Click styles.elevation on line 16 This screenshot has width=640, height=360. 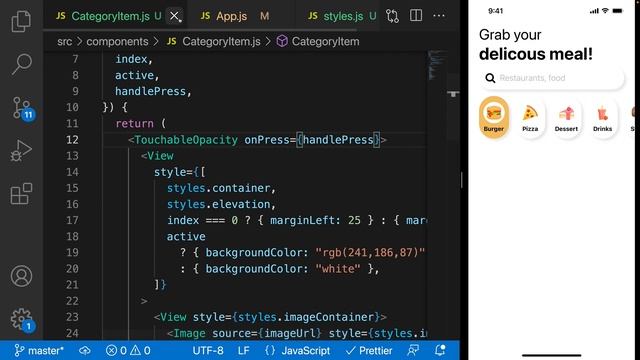coord(218,204)
